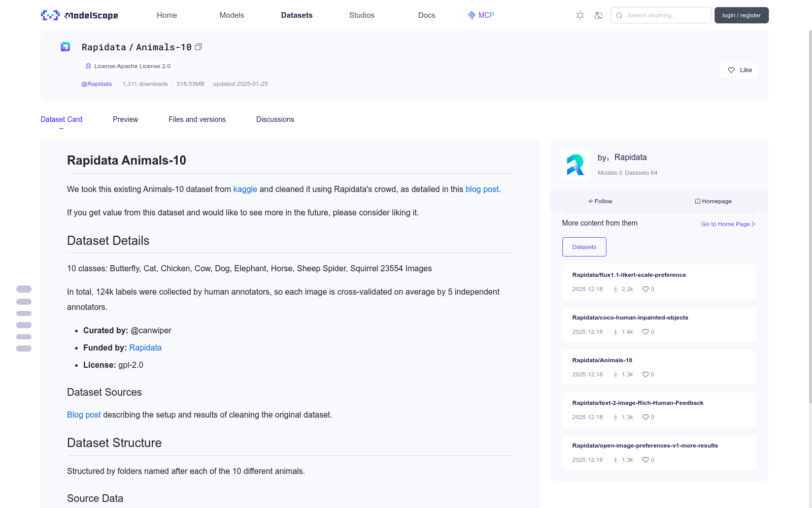812x508 pixels.
Task: Open the Discussions tab
Action: pyautogui.click(x=275, y=119)
